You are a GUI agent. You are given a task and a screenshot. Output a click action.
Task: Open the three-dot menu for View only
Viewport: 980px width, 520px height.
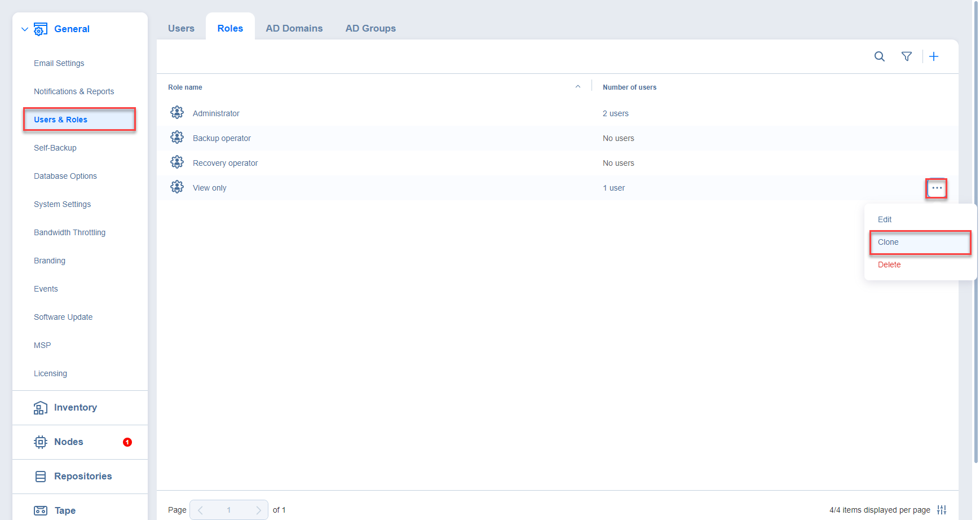937,188
